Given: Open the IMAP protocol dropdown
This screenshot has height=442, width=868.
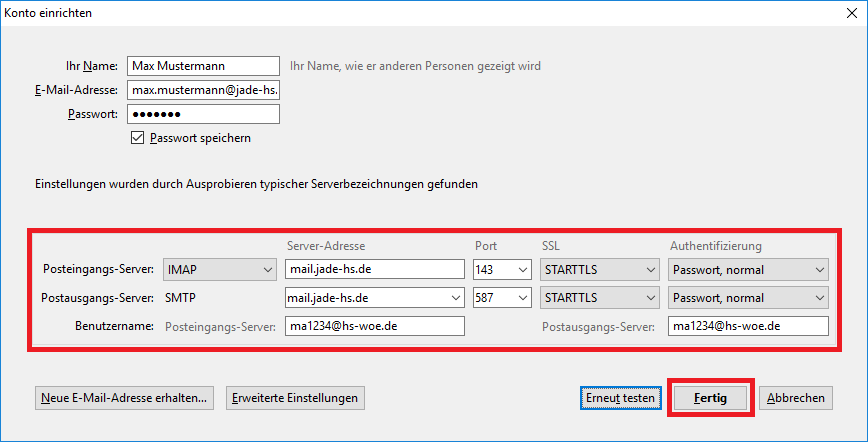Looking at the screenshot, I should click(220, 270).
